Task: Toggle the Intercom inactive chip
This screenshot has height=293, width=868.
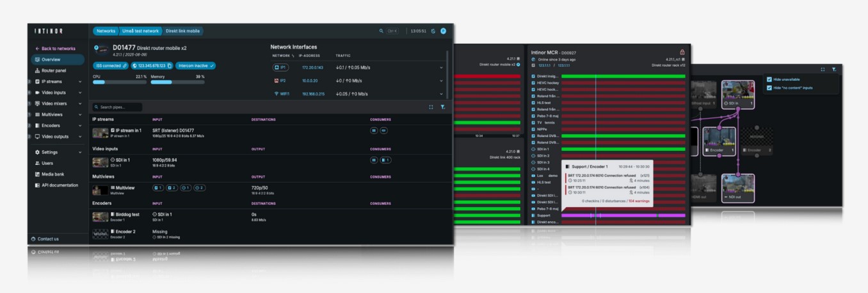Action: [195, 66]
